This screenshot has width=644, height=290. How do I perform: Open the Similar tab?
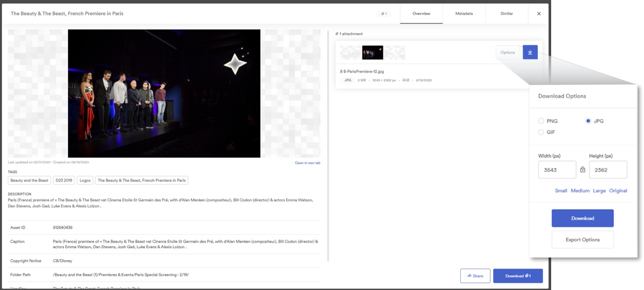click(x=506, y=13)
